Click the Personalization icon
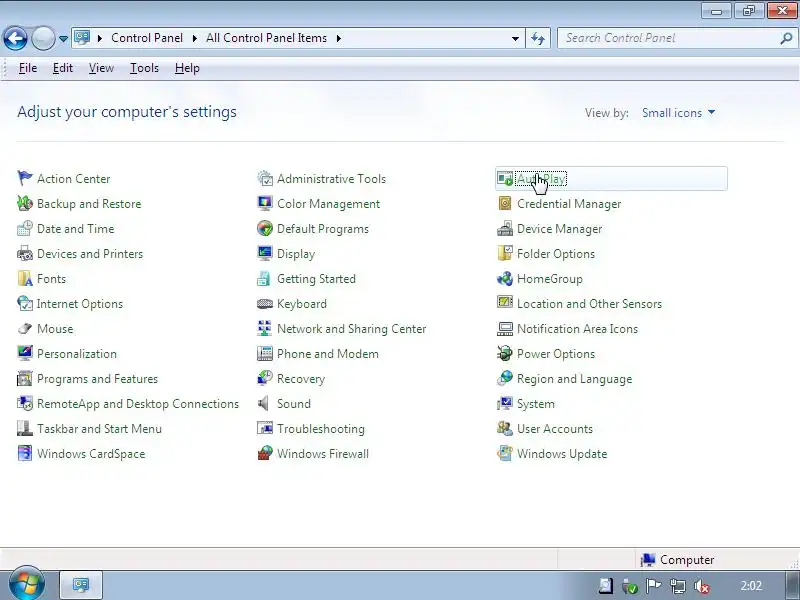 [24, 353]
